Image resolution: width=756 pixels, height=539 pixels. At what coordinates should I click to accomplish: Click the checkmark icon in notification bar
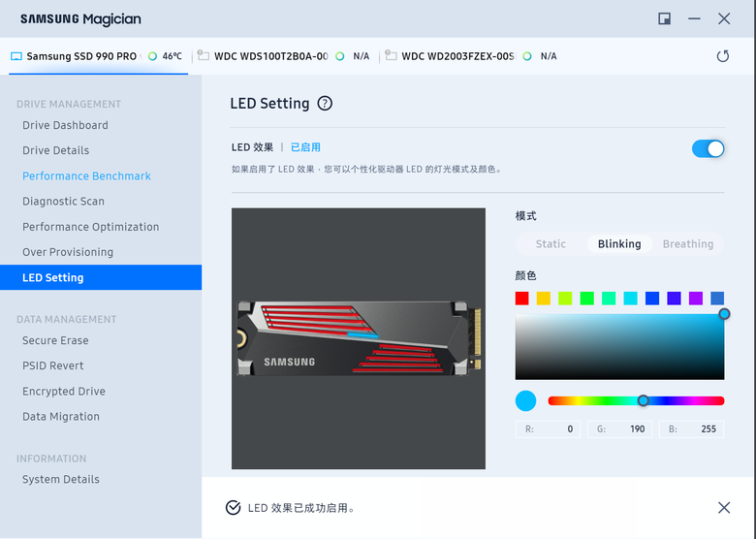[x=233, y=507]
